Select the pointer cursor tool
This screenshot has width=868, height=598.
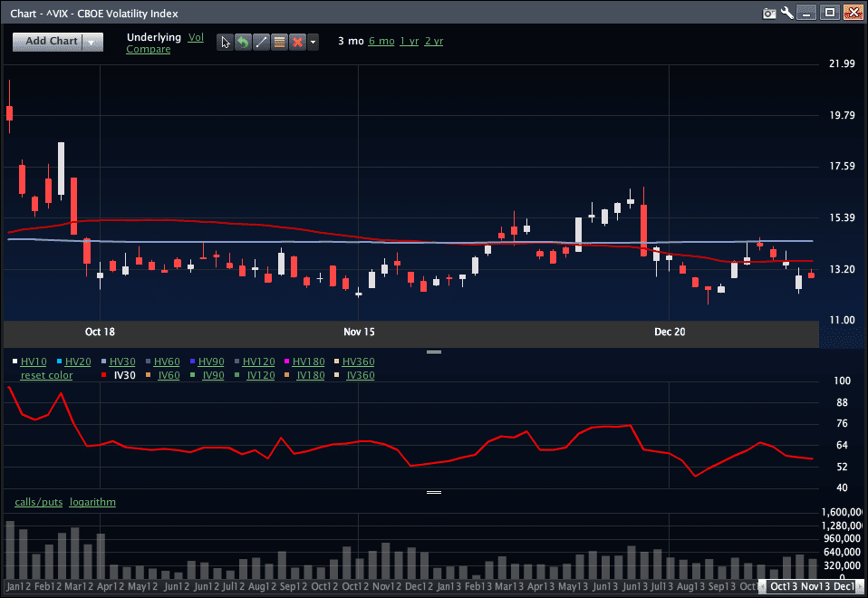[226, 43]
